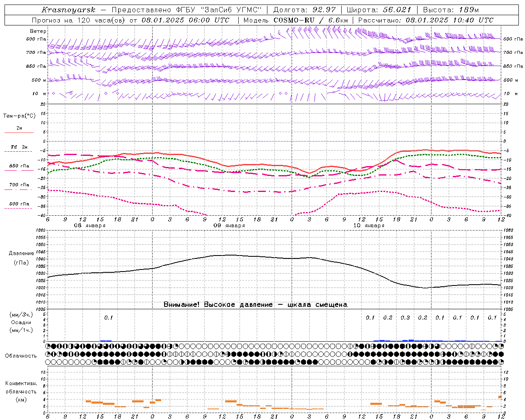Click the 'Давление' chart label
The image size is (525, 420).
click(21, 253)
